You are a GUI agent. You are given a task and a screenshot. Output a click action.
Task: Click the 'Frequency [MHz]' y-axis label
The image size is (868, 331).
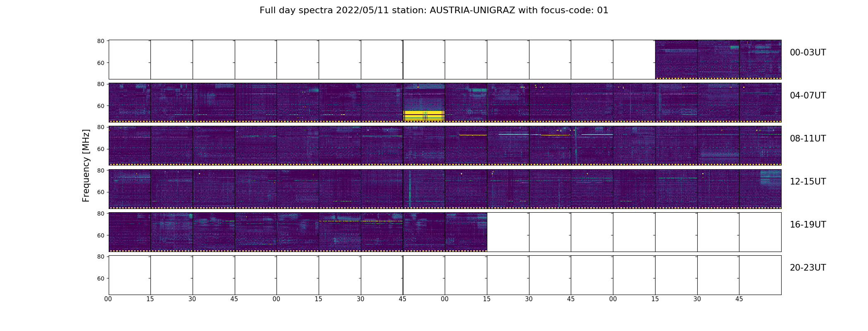(86, 165)
